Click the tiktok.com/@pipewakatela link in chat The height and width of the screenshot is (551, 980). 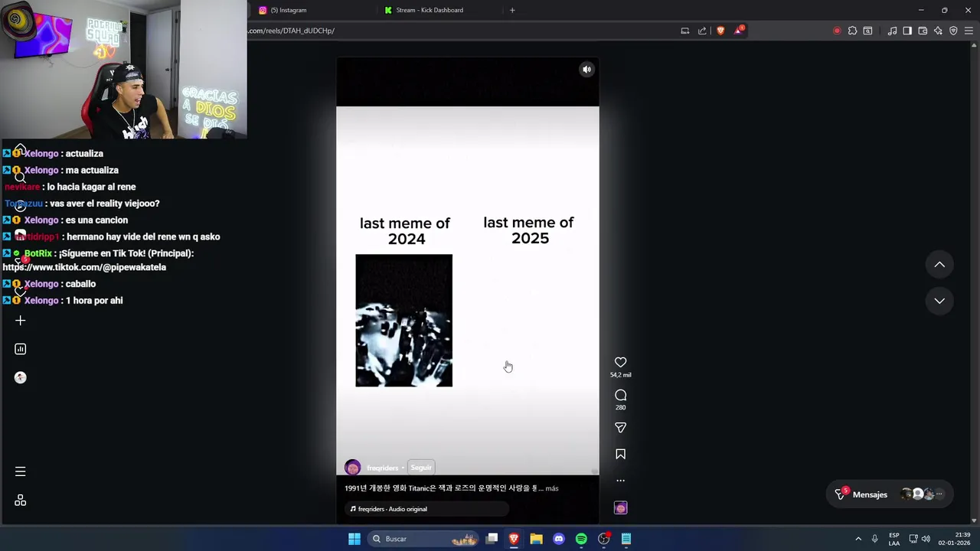(84, 267)
